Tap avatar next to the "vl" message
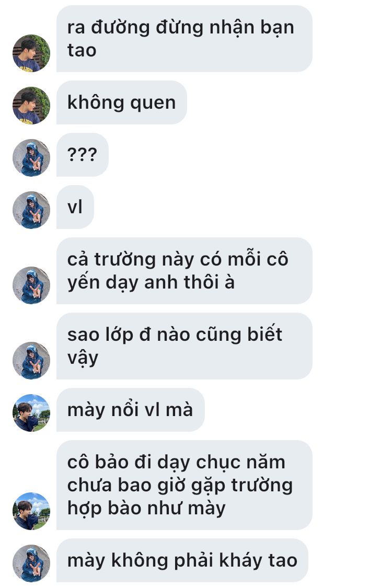This screenshot has width=392, height=587. pos(31,210)
